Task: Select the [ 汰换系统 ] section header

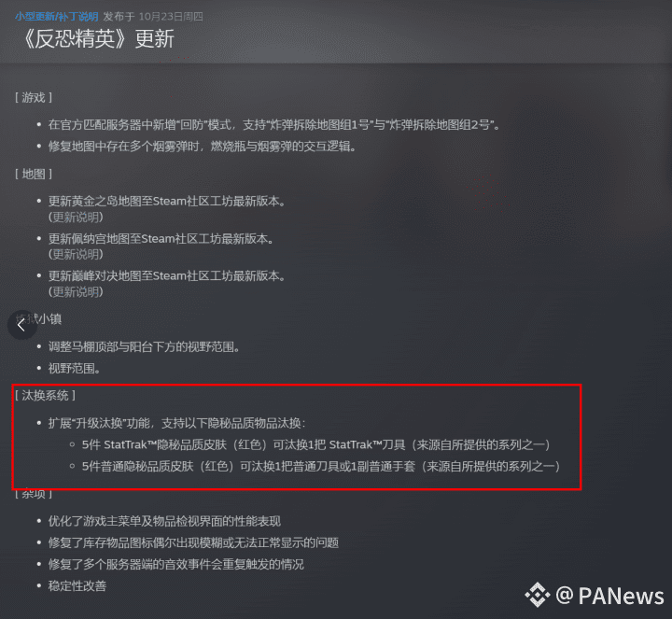Action: pyautogui.click(x=45, y=395)
